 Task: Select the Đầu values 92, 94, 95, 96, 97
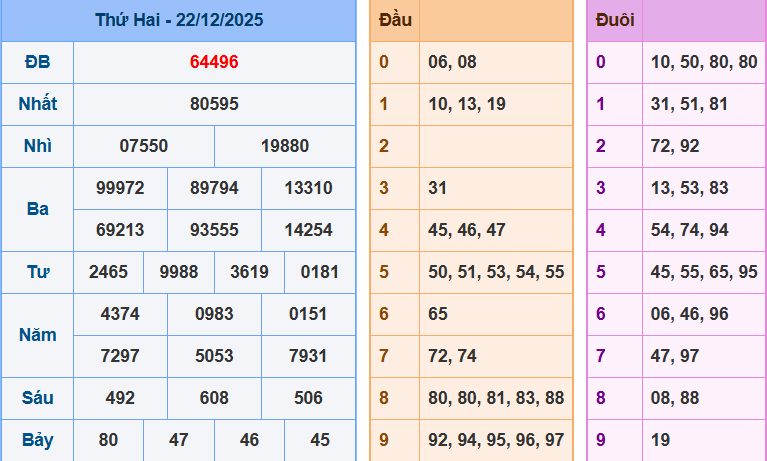click(x=496, y=440)
